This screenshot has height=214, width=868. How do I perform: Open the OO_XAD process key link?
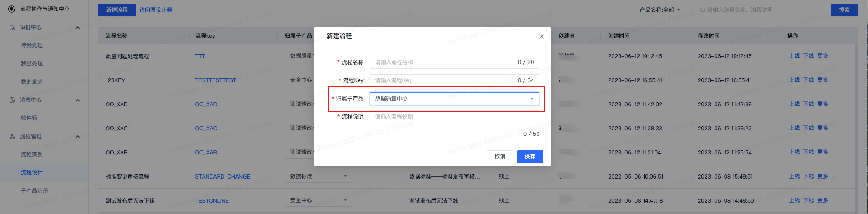(x=206, y=105)
